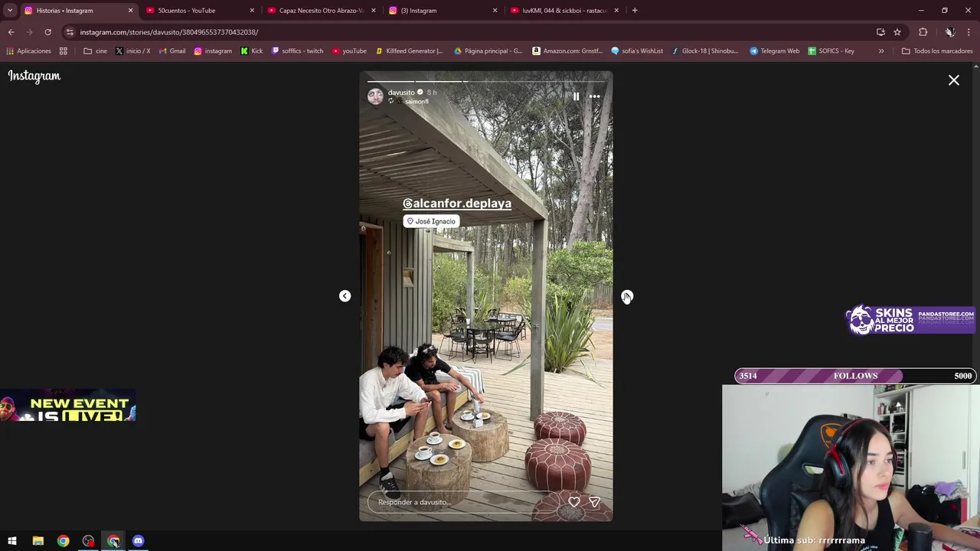Open the Windows Start menu
The width and height of the screenshot is (980, 551).
(x=12, y=541)
